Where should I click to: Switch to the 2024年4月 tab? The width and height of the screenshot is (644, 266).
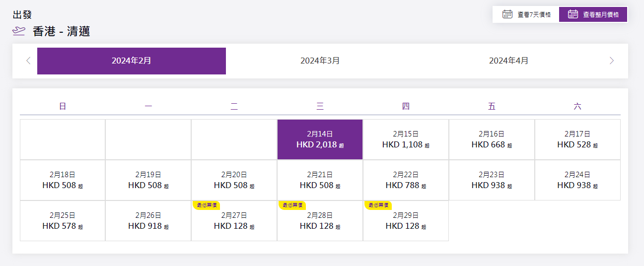pyautogui.click(x=508, y=61)
